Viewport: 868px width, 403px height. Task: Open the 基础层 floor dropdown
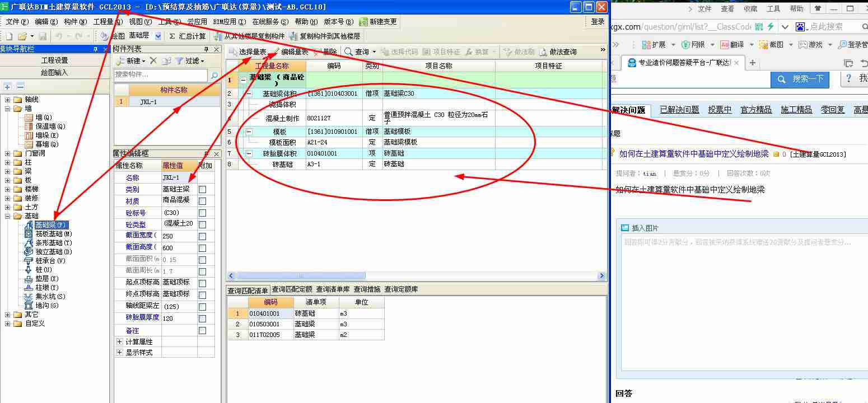coord(158,36)
